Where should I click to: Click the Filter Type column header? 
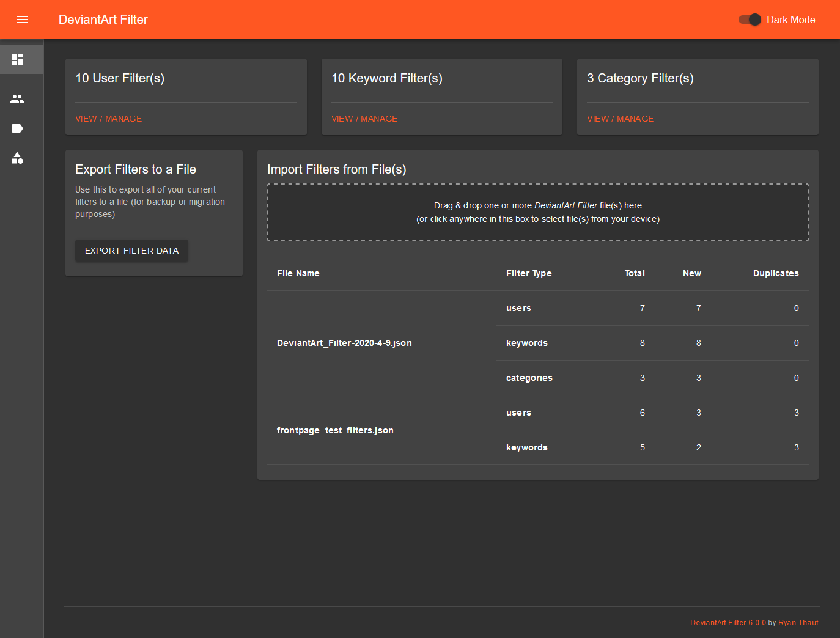tap(529, 273)
